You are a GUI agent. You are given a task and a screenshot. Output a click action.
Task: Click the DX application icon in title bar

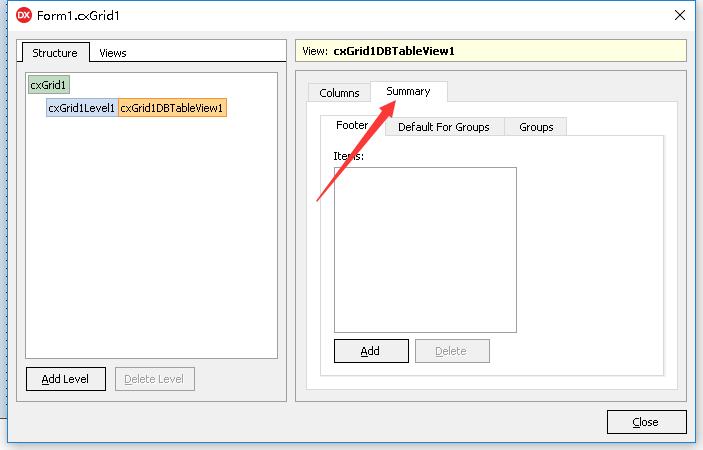tap(23, 15)
